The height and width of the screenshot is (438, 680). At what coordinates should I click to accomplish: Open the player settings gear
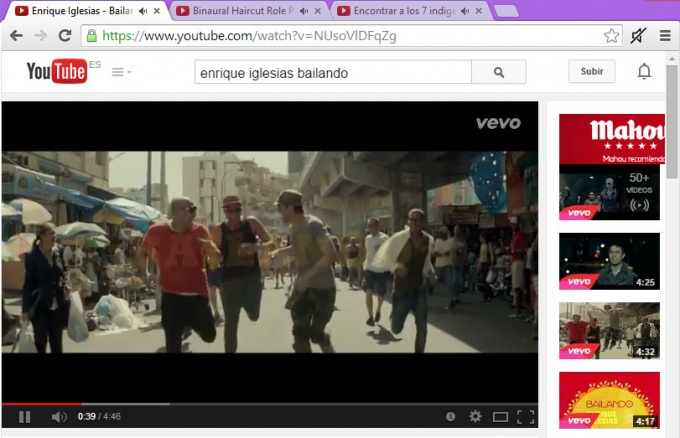tap(475, 417)
